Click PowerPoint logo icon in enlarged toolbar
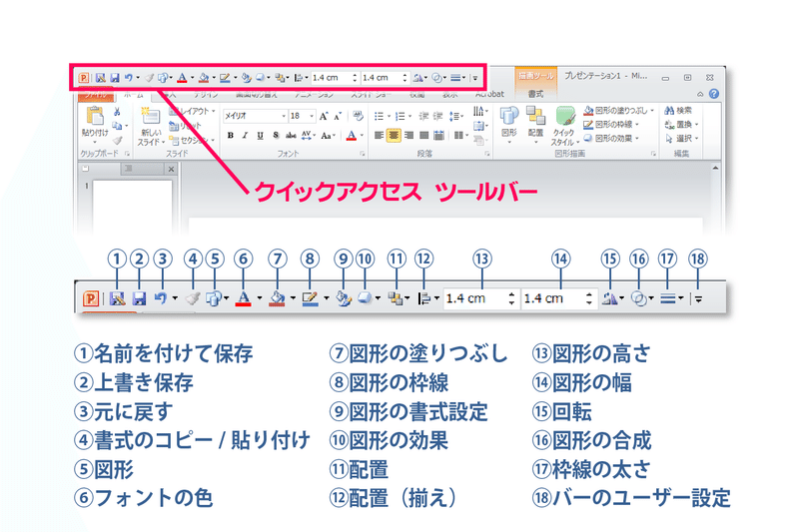Image resolution: width=799 pixels, height=532 pixels. (91, 298)
